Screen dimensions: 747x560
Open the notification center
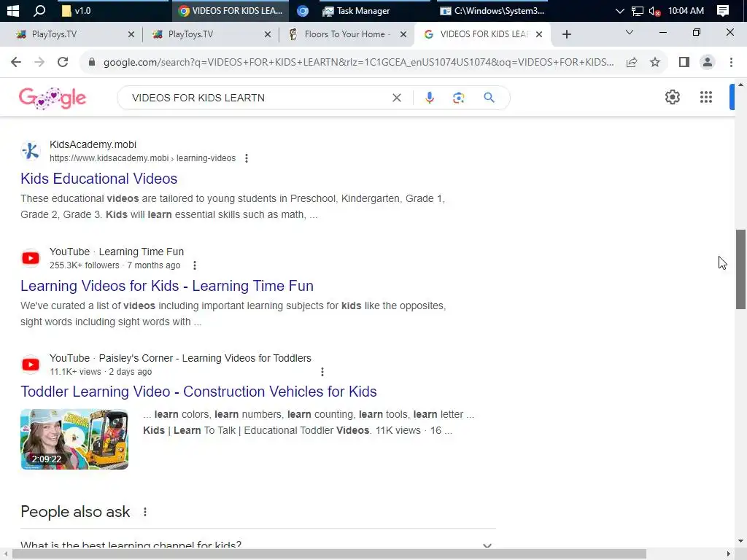(723, 10)
